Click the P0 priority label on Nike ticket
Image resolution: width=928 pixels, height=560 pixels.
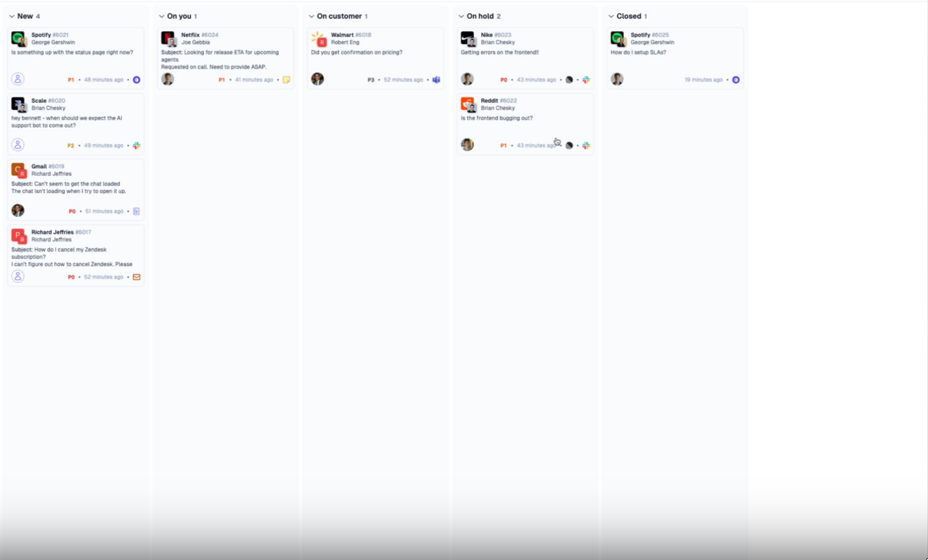[503, 79]
